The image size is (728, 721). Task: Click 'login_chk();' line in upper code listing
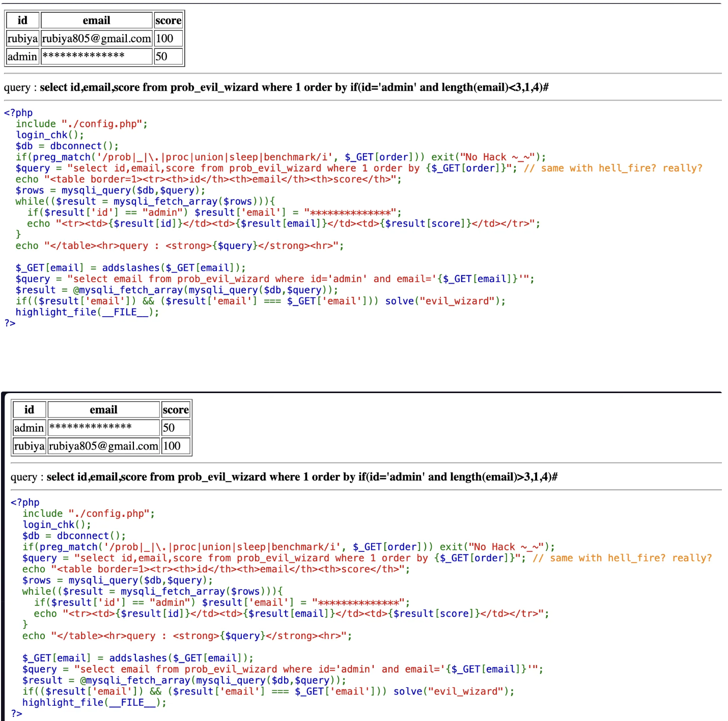pos(50,135)
